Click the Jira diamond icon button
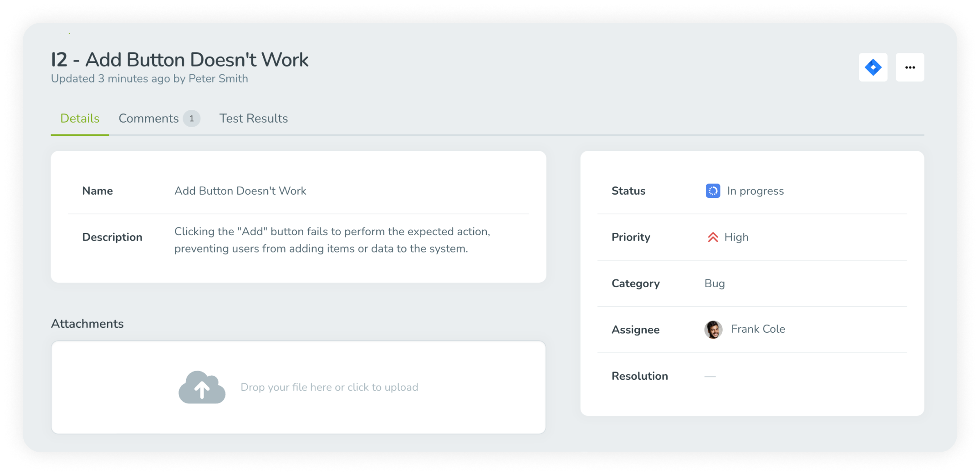The image size is (980, 475). pyautogui.click(x=873, y=67)
